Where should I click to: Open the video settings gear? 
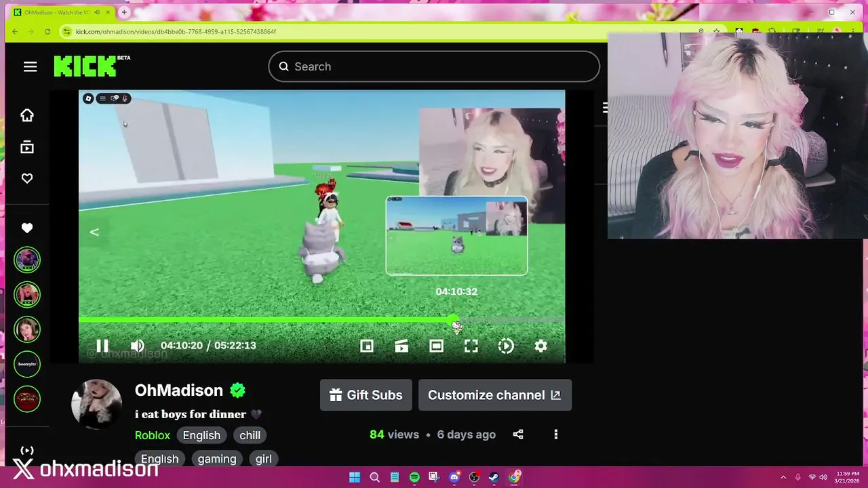point(540,346)
